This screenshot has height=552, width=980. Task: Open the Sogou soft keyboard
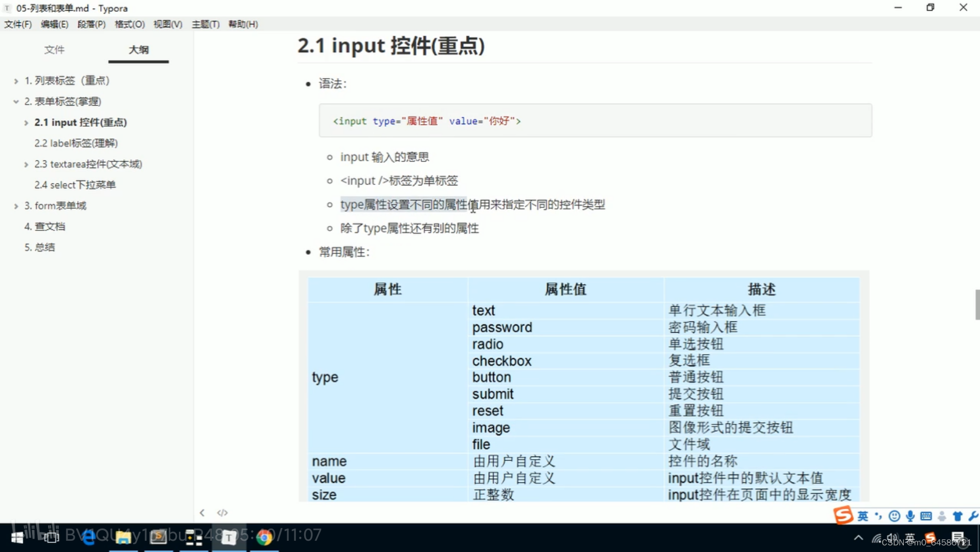tap(926, 516)
